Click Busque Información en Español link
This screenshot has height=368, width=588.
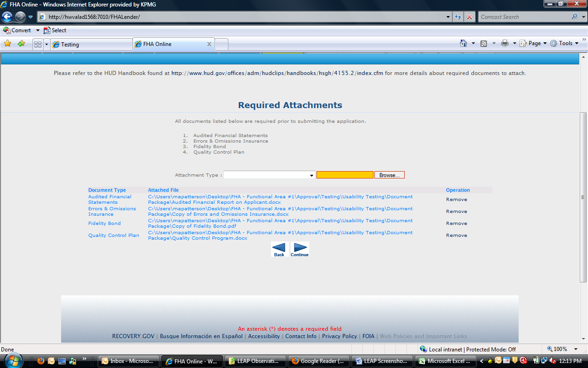pos(201,336)
